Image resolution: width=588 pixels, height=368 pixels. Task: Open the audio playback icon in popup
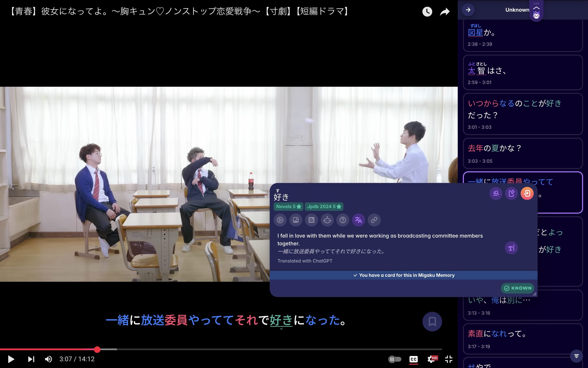(280, 220)
